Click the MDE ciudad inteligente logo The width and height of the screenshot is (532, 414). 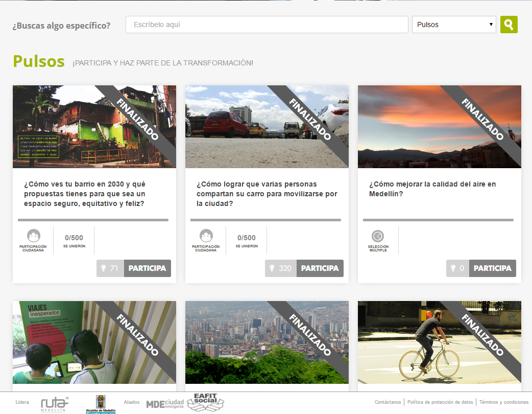click(165, 404)
